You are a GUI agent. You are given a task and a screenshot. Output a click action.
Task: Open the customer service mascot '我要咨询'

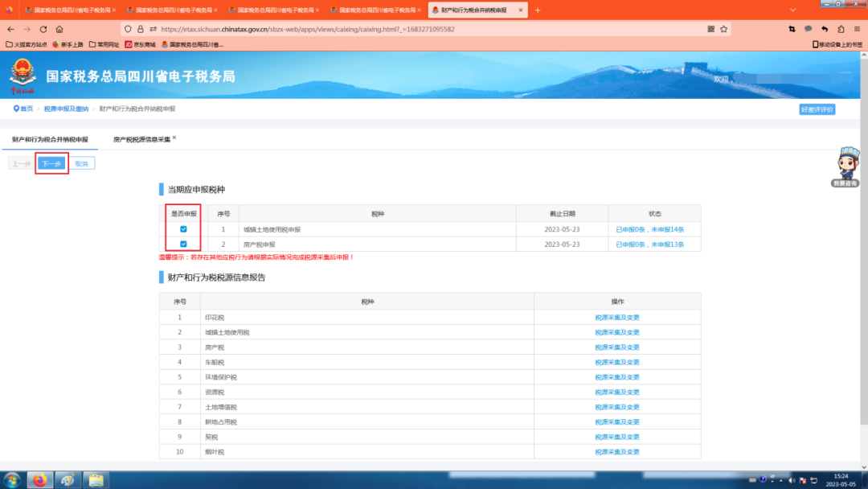[845, 166]
